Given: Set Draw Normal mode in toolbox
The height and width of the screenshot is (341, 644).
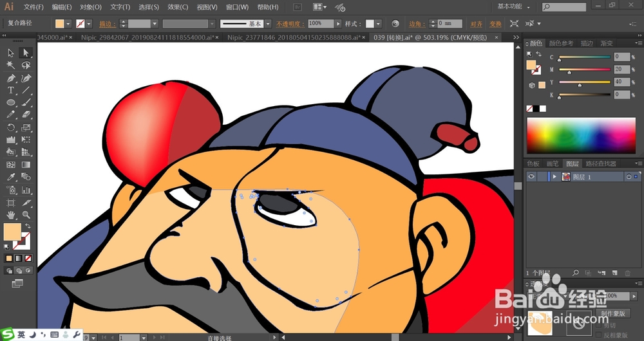Looking at the screenshot, I should (x=9, y=270).
